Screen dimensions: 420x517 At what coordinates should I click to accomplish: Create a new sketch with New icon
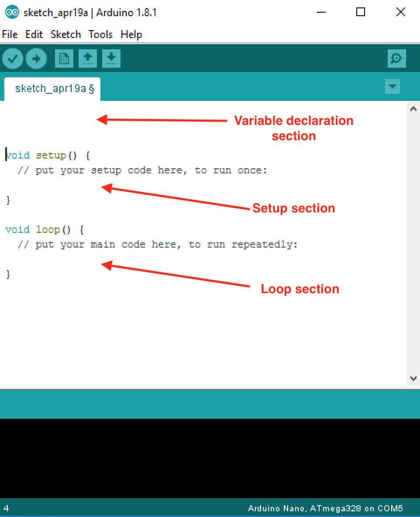(64, 59)
